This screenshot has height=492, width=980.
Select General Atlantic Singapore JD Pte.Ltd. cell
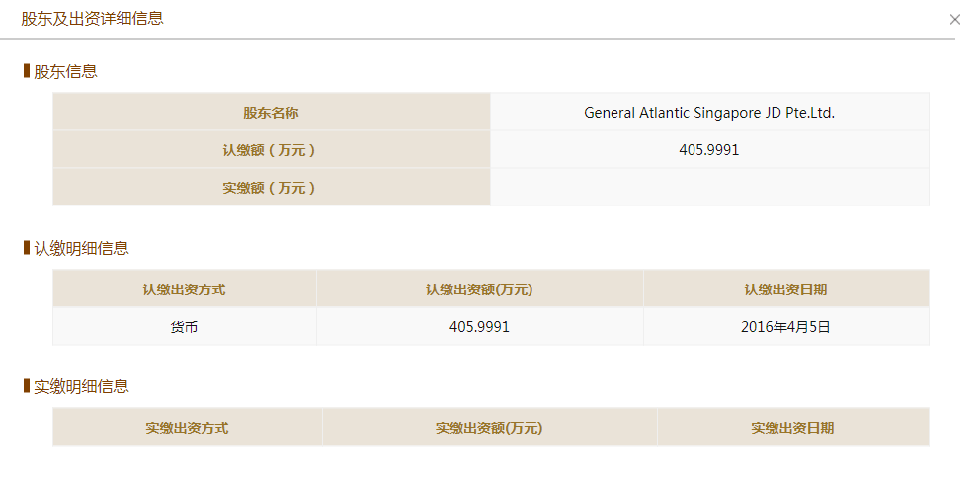709,112
